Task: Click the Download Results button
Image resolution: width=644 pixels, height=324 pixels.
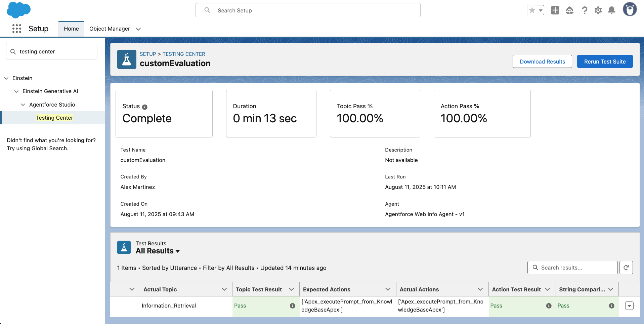Action: [542, 62]
